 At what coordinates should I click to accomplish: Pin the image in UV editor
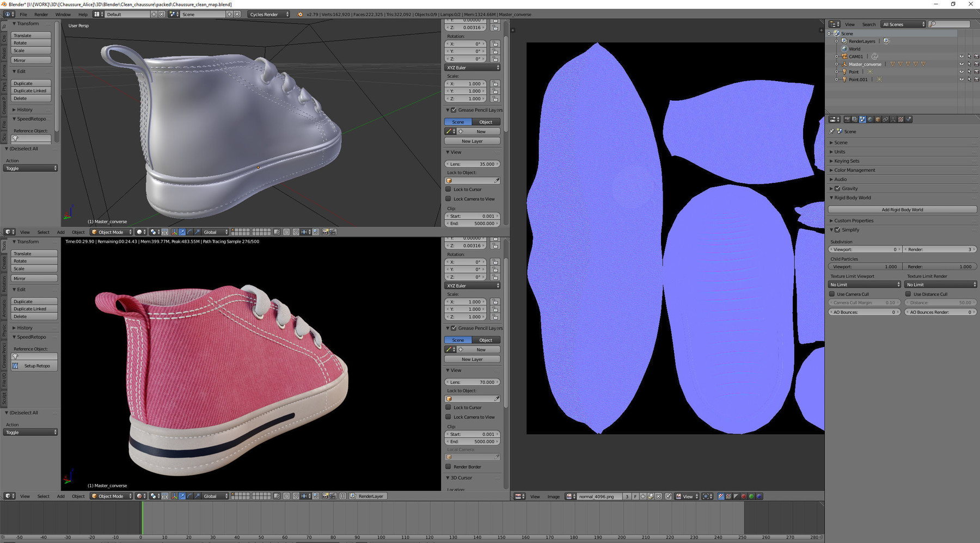668,496
